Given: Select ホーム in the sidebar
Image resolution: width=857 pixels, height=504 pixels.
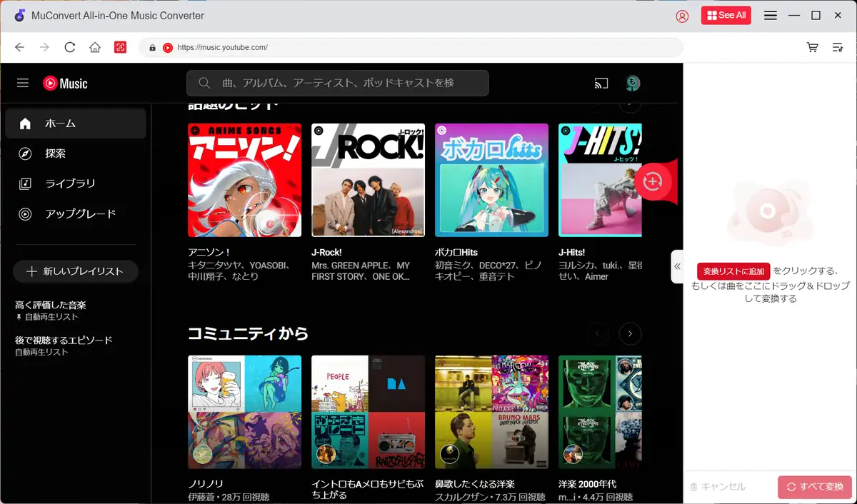Looking at the screenshot, I should click(x=76, y=124).
